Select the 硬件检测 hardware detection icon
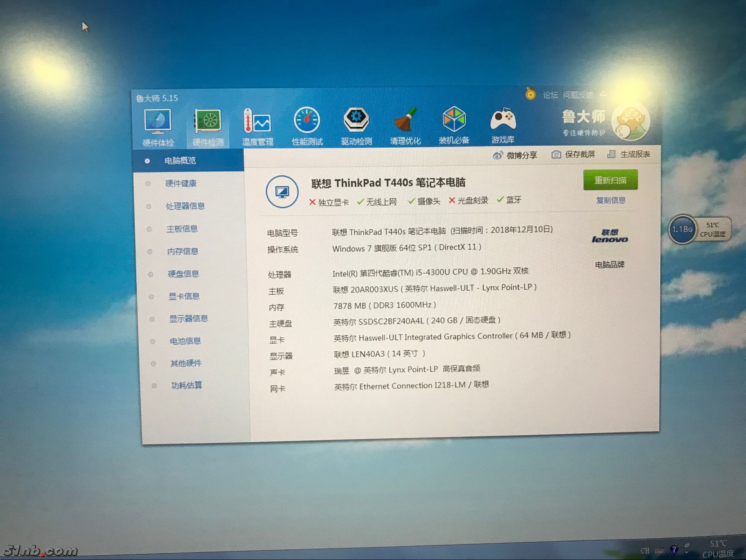This screenshot has height=560, width=746. [x=208, y=122]
